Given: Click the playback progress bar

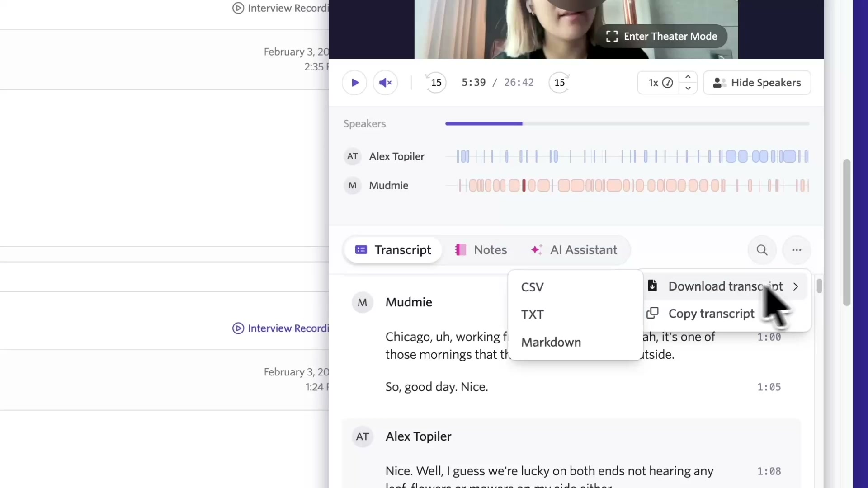Looking at the screenshot, I should point(627,123).
